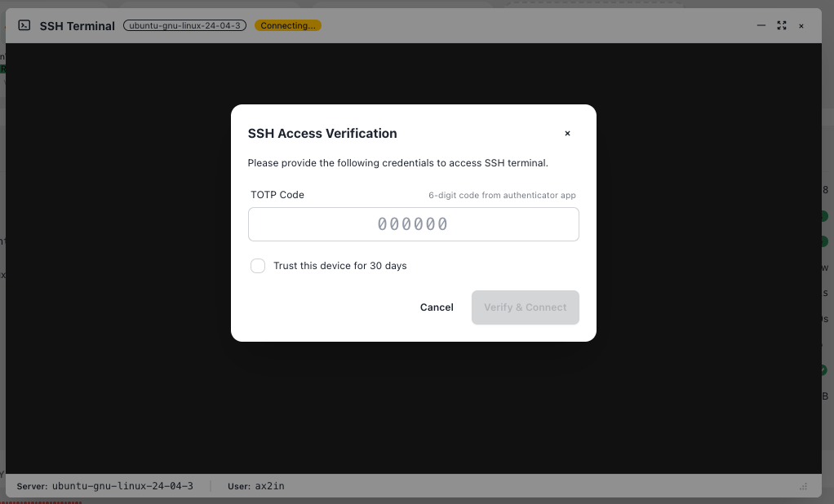Screen dimensions: 834x504
Task: Close the SSH Access Verification dialog with X
Action: click(567, 134)
